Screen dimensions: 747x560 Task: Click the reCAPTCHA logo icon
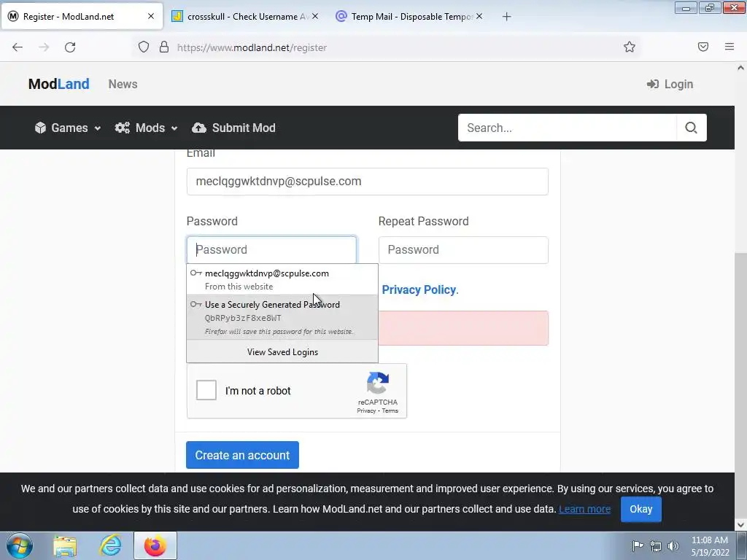click(378, 384)
